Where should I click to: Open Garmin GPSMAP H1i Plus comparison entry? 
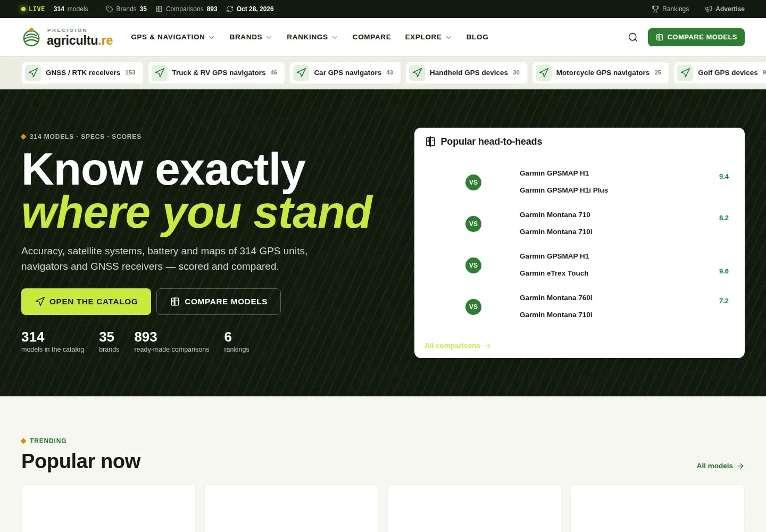564,190
